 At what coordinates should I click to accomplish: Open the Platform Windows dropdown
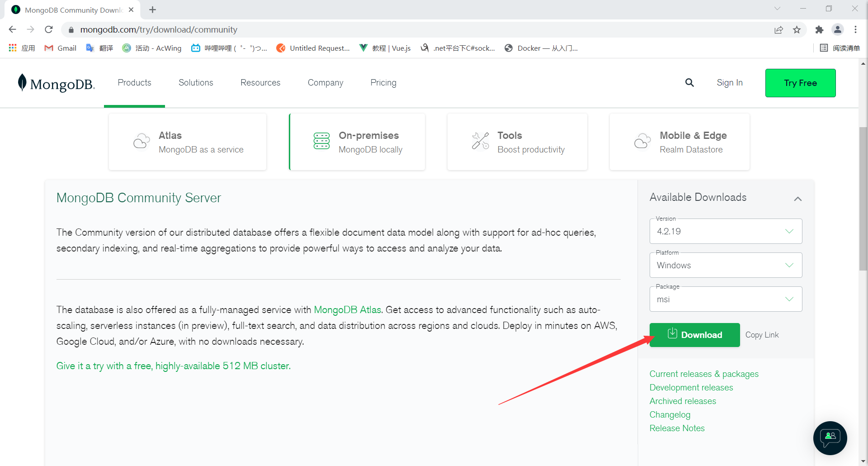pos(726,265)
